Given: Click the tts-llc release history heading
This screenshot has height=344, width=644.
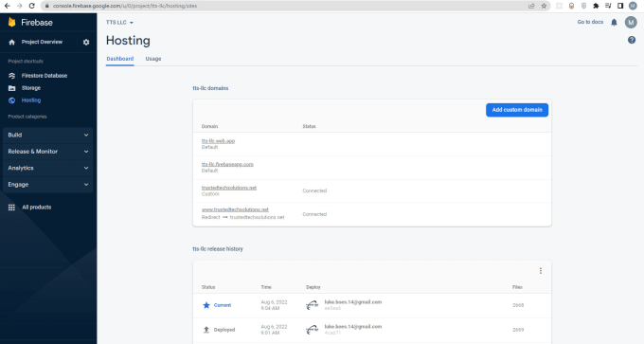Looking at the screenshot, I should tap(218, 249).
